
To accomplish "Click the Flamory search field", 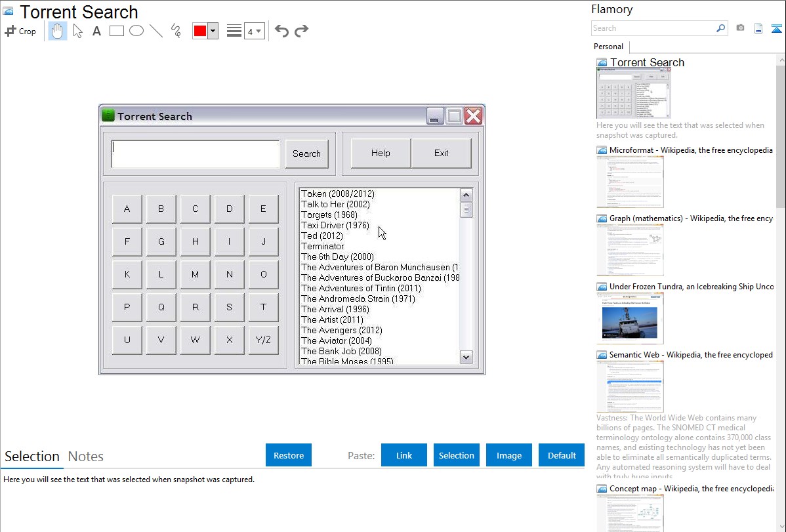I will [x=653, y=28].
